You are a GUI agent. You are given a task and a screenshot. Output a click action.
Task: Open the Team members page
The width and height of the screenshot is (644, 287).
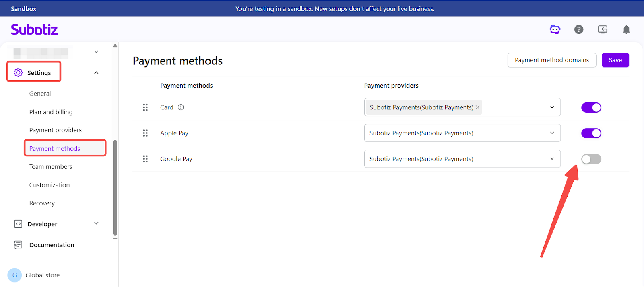click(x=51, y=167)
